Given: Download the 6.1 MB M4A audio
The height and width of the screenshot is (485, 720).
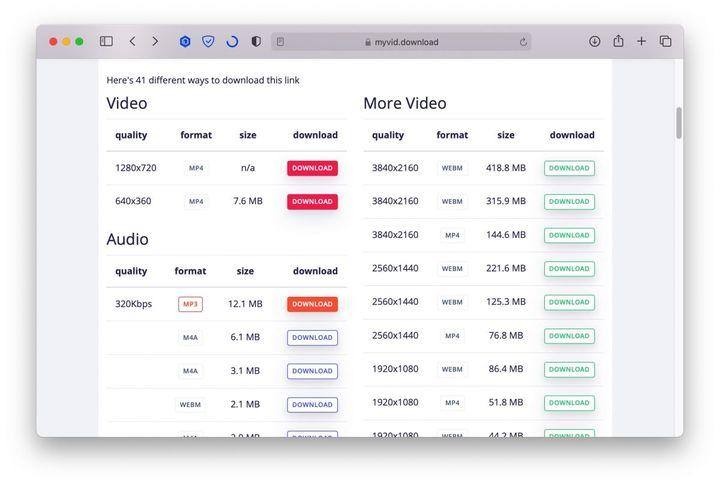Looking at the screenshot, I should tap(312, 338).
